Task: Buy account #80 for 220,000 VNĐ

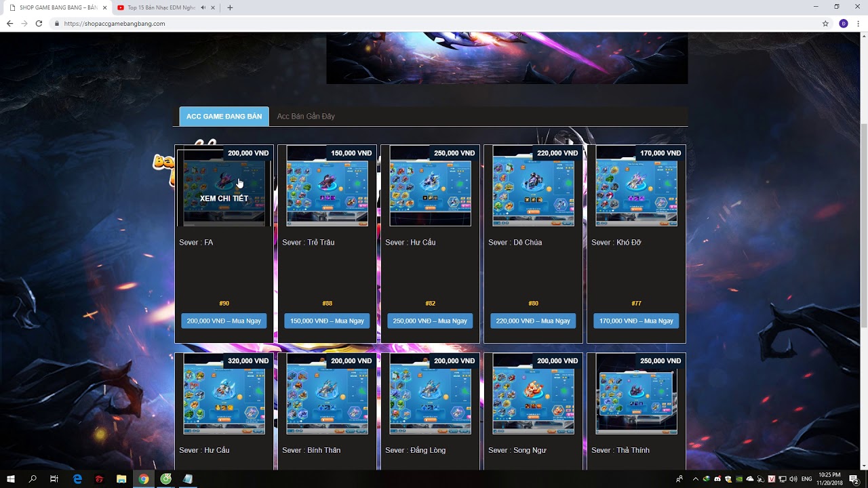Action: (x=534, y=321)
